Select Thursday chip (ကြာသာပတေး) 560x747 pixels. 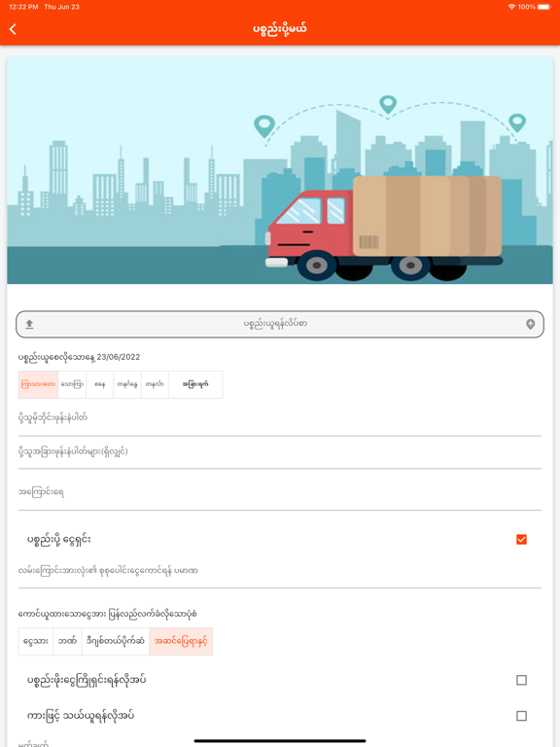(x=38, y=384)
